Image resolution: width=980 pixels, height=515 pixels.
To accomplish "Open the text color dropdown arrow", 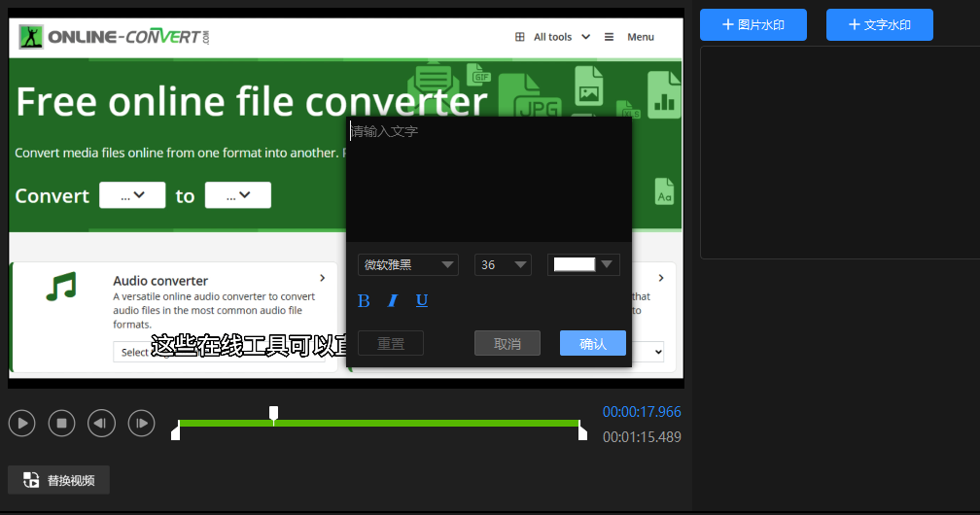I will click(x=607, y=264).
